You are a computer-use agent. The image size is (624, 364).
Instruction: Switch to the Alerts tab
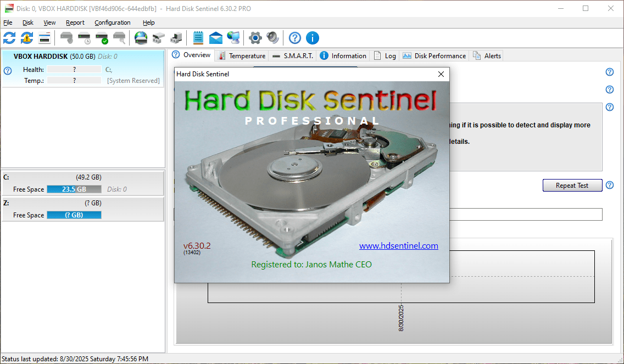pos(487,55)
